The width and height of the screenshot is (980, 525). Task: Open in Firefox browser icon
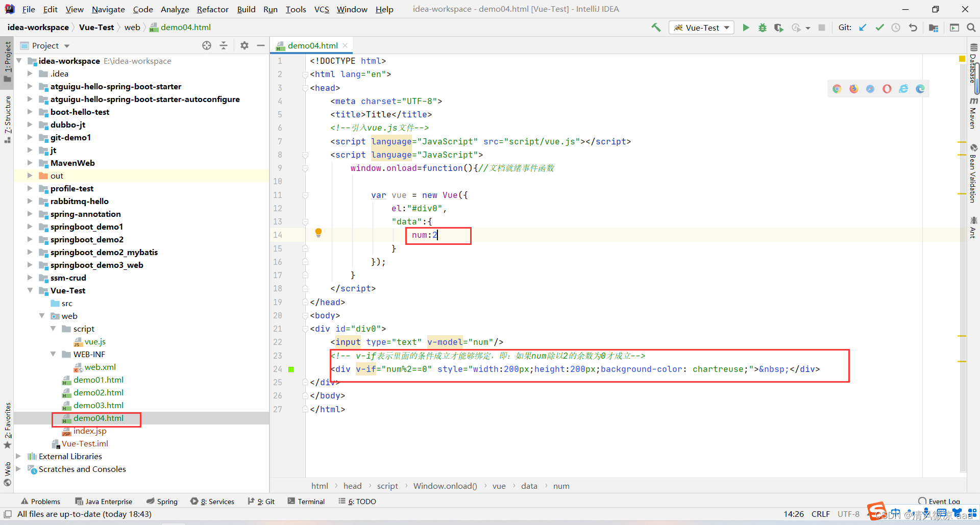[x=854, y=89]
